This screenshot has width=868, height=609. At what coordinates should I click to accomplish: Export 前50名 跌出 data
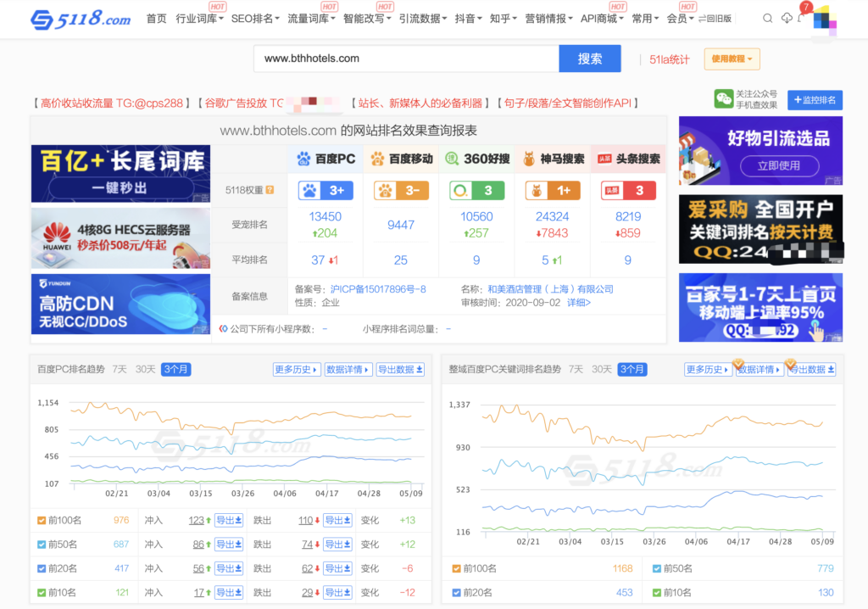coord(337,545)
